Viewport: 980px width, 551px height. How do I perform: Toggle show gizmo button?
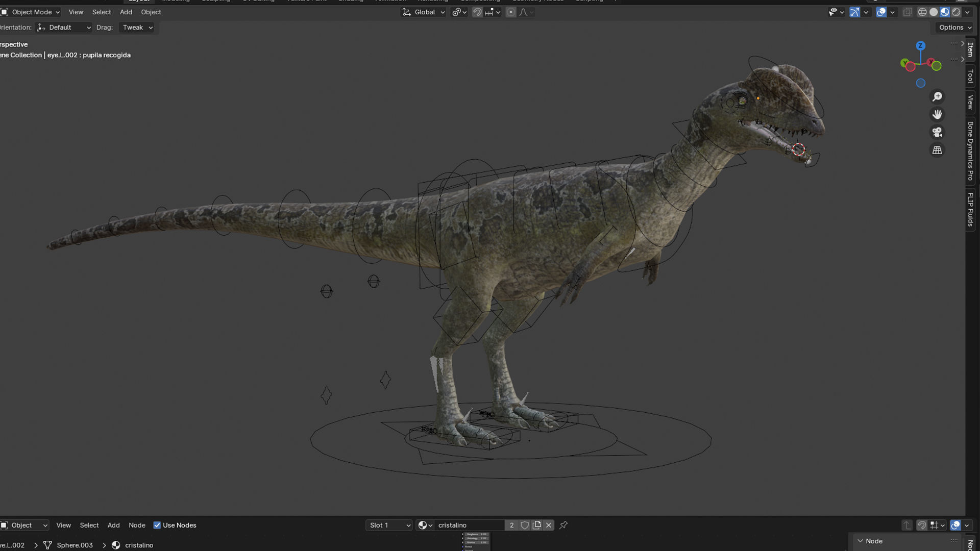854,12
